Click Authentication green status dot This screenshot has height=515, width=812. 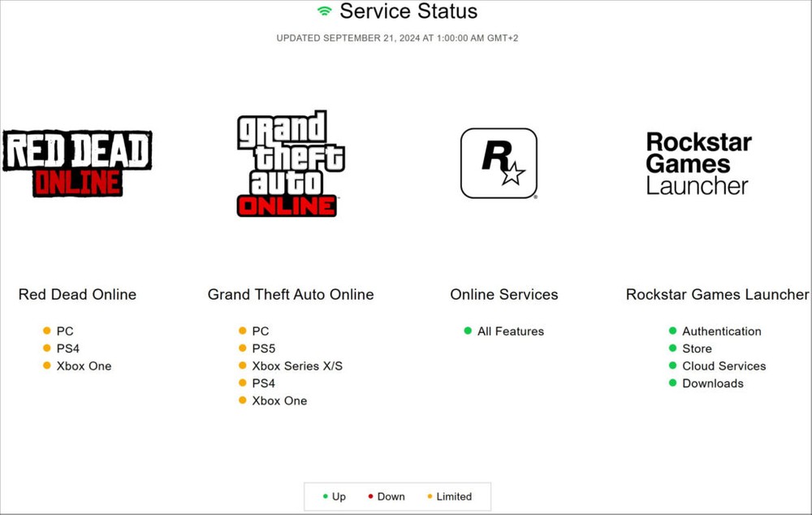pos(672,331)
